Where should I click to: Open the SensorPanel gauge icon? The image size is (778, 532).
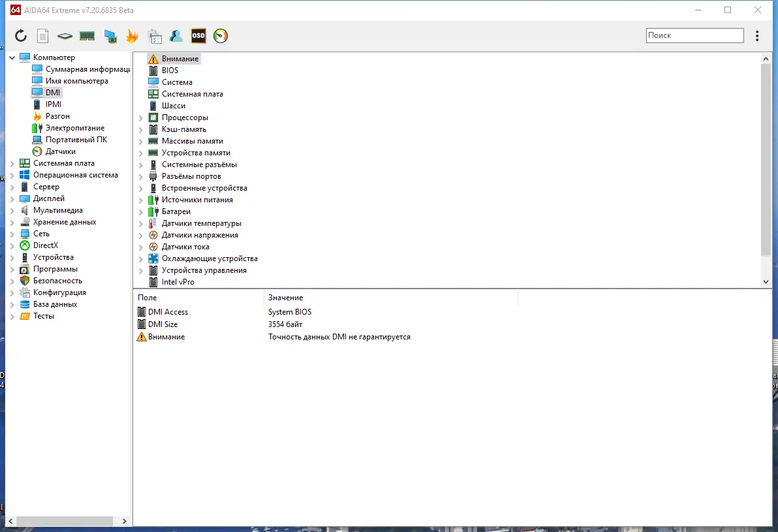[x=221, y=36]
